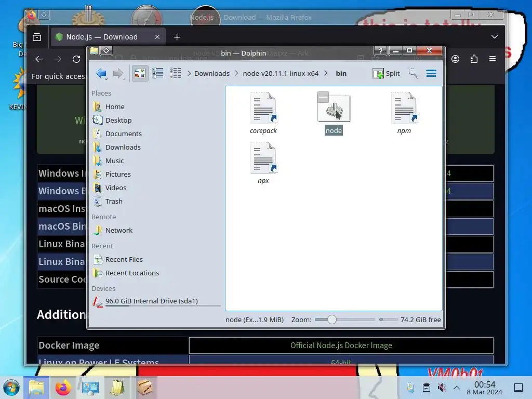Toggle selection marker on node icon
This screenshot has width=532, height=399.
[323, 97]
